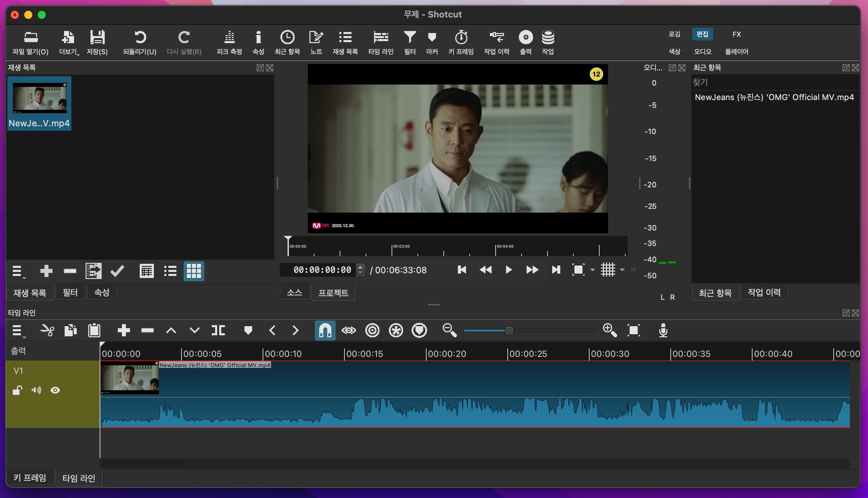Switch playlist to details view
This screenshot has width=868, height=498.
click(x=146, y=271)
